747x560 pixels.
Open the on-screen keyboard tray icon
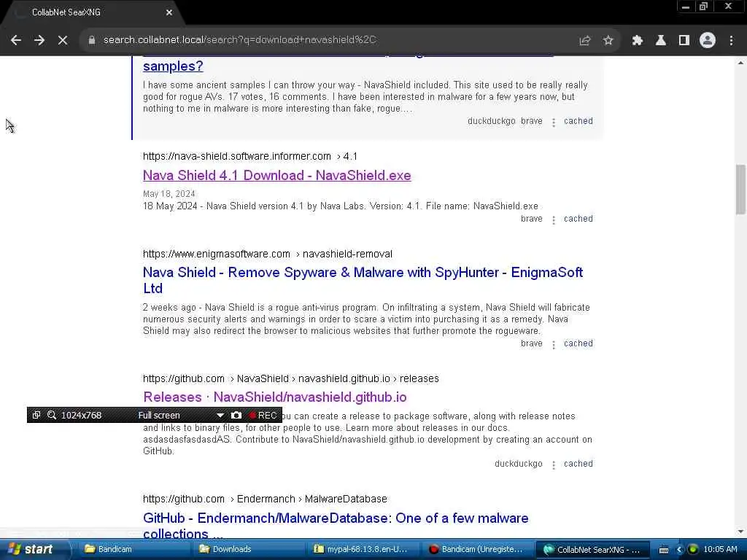[664, 550]
